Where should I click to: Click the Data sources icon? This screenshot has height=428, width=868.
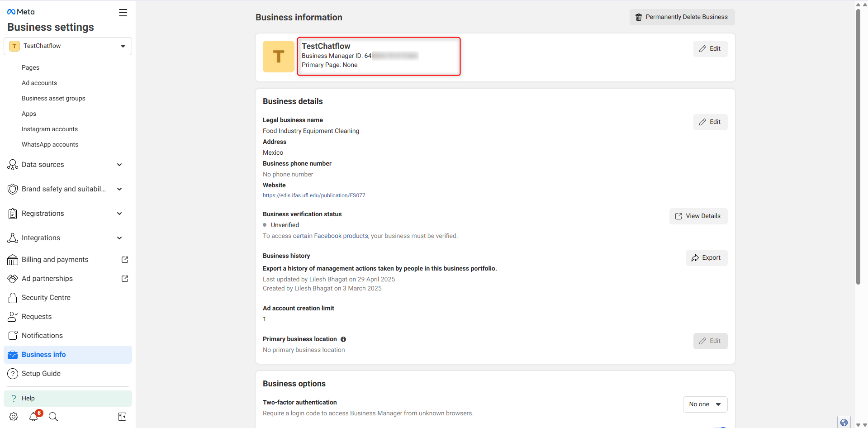coord(13,165)
